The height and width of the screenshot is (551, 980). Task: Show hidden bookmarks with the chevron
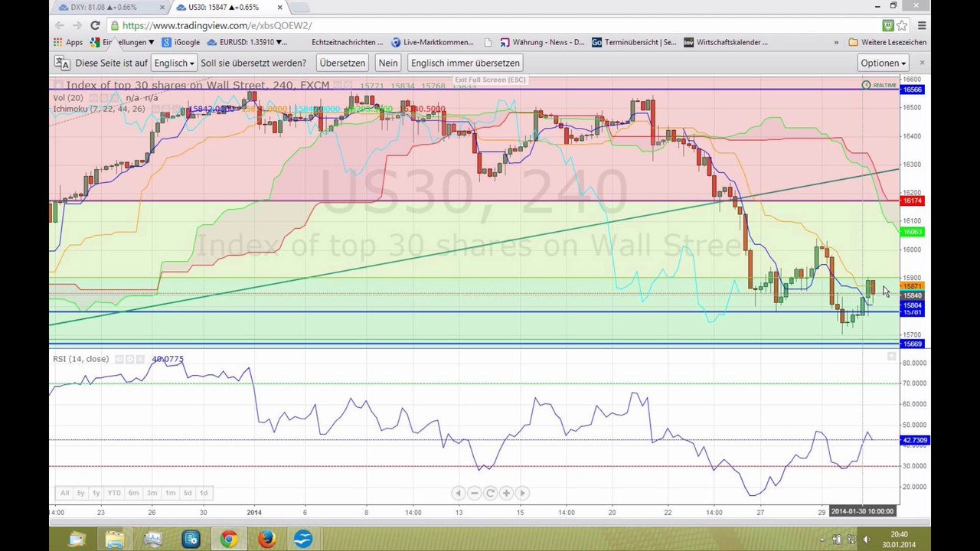click(836, 42)
